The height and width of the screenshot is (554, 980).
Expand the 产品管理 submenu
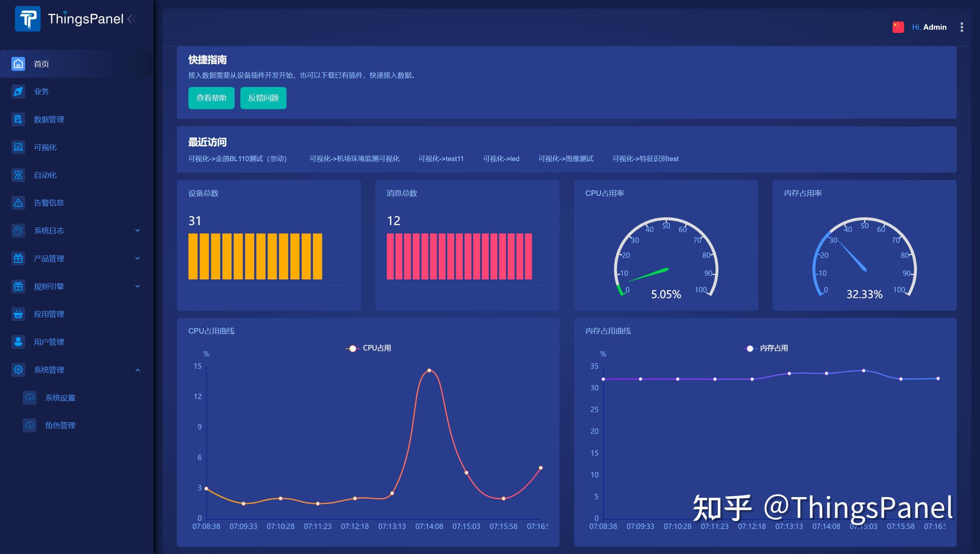[137, 258]
